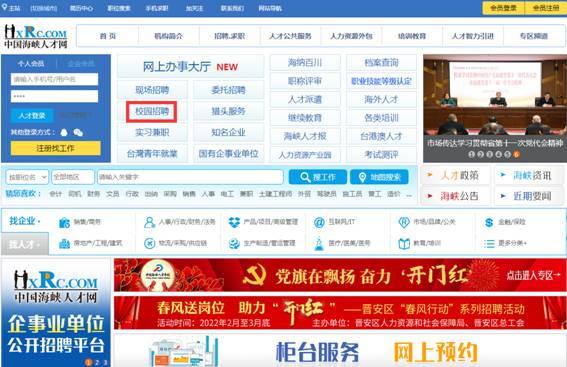Open the 更多分类 list icon
567x367 pixels.
(x=489, y=244)
